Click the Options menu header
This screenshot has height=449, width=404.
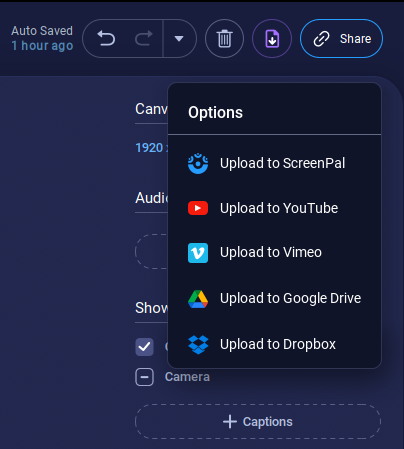pos(215,112)
